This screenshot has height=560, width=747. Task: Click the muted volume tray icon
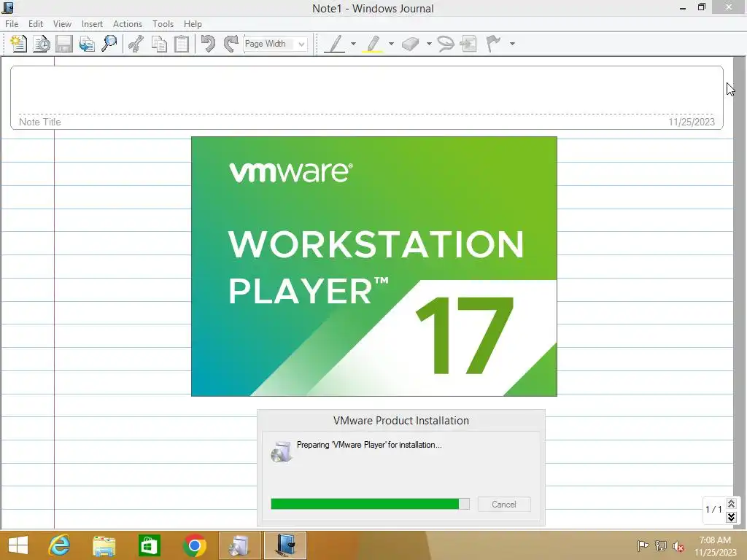click(678, 546)
